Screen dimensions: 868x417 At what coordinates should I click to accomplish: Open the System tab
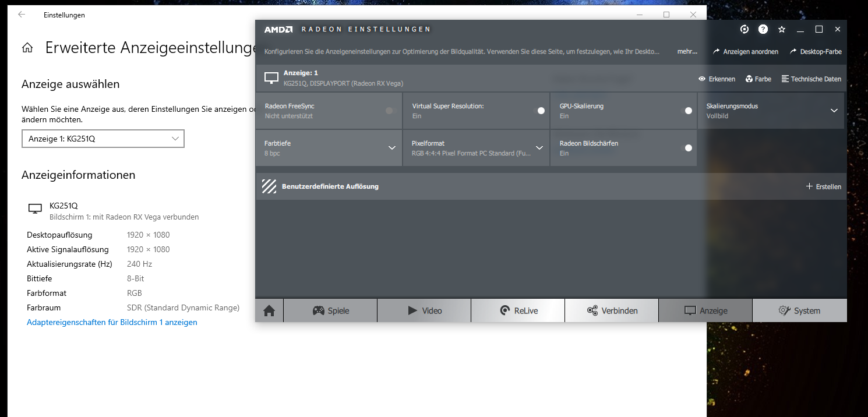click(x=800, y=310)
